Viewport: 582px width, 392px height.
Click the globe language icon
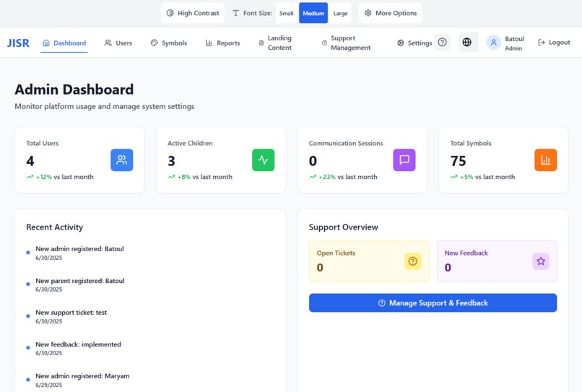tap(467, 43)
